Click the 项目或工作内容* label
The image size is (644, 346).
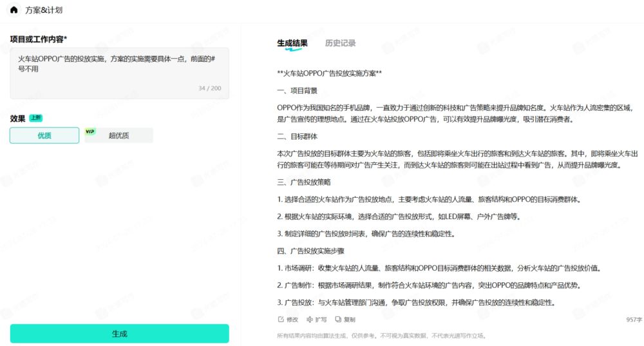(x=39, y=39)
